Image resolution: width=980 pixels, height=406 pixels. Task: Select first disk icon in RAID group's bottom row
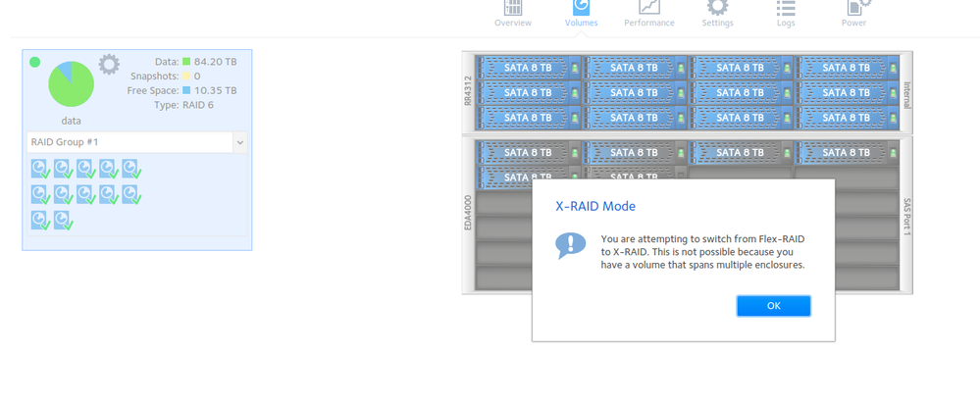(x=40, y=221)
